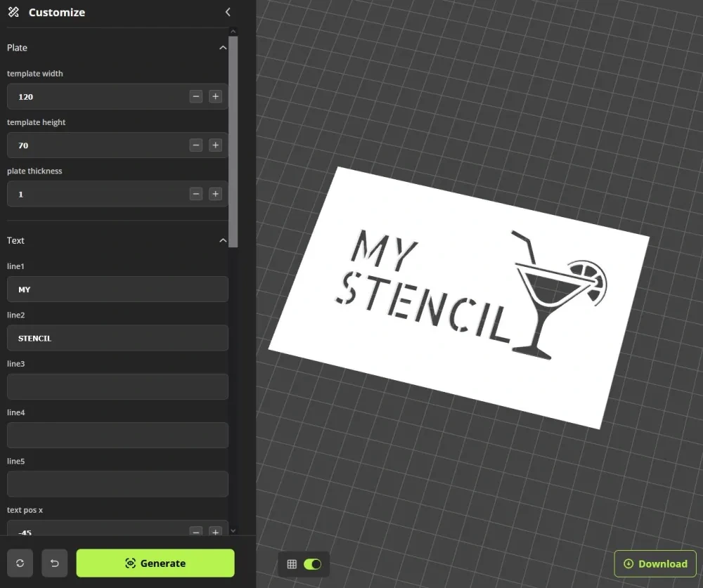Click the 'plate thickness' label
Image resolution: width=703 pixels, height=588 pixels.
click(34, 171)
